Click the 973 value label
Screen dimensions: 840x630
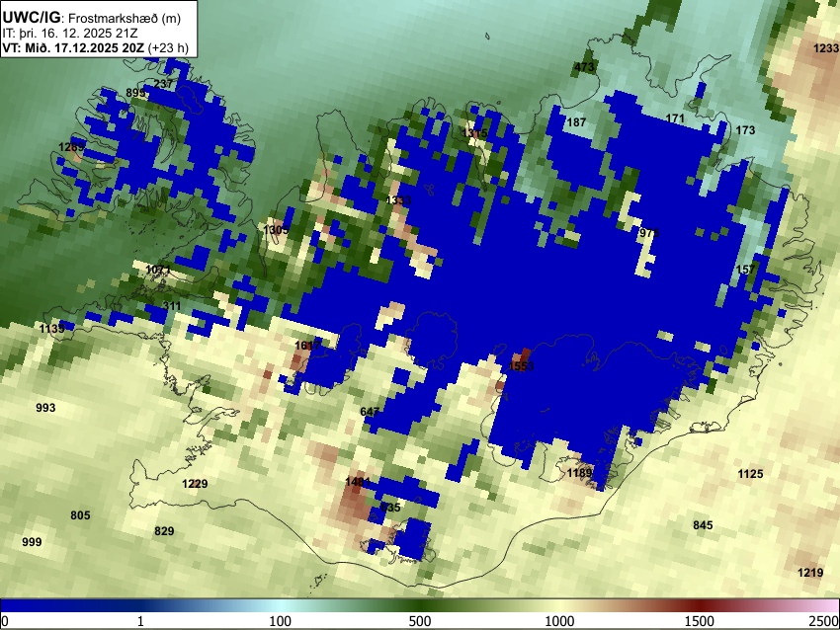(x=649, y=233)
